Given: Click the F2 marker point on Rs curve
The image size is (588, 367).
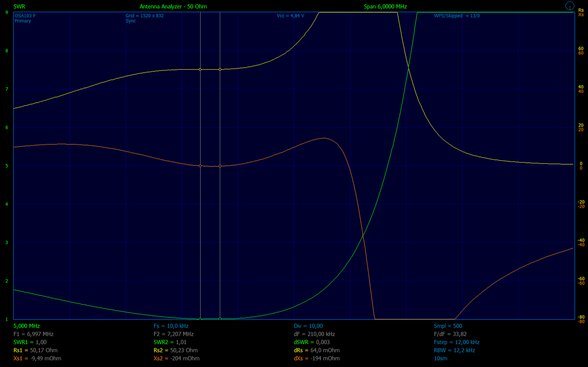Looking at the screenshot, I should [220, 69].
